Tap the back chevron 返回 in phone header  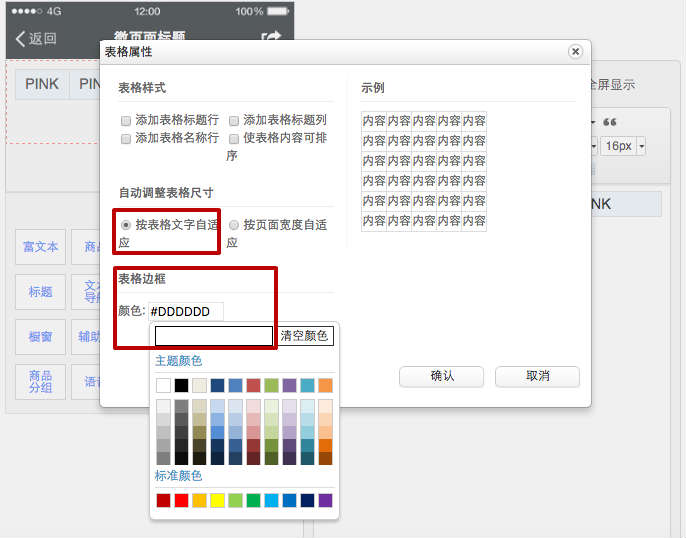click(36, 39)
